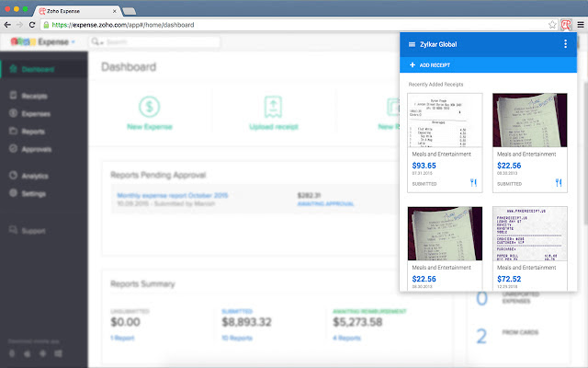Click the $5,273.58 awaiting reimbursement total
The height and width of the screenshot is (368, 588).
(357, 322)
